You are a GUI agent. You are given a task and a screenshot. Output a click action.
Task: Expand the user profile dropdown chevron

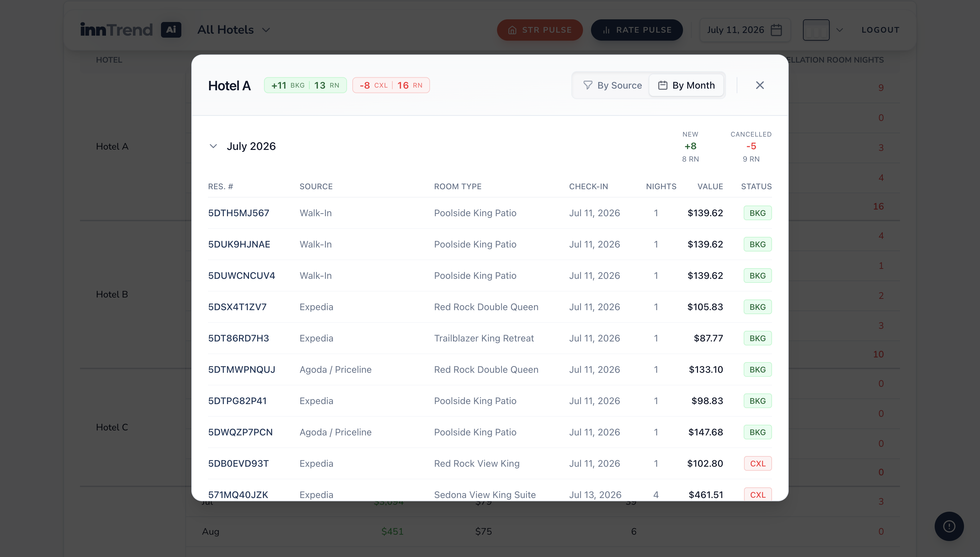839,30
